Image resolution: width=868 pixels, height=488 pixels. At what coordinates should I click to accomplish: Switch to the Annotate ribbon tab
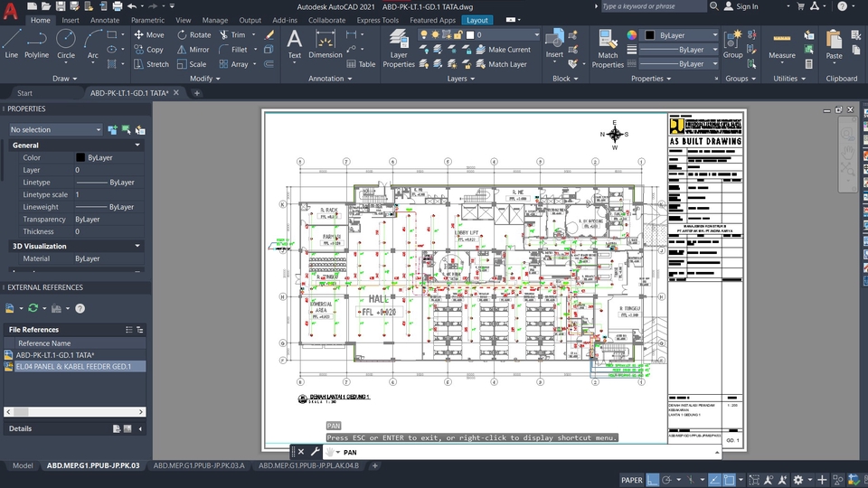coord(105,20)
